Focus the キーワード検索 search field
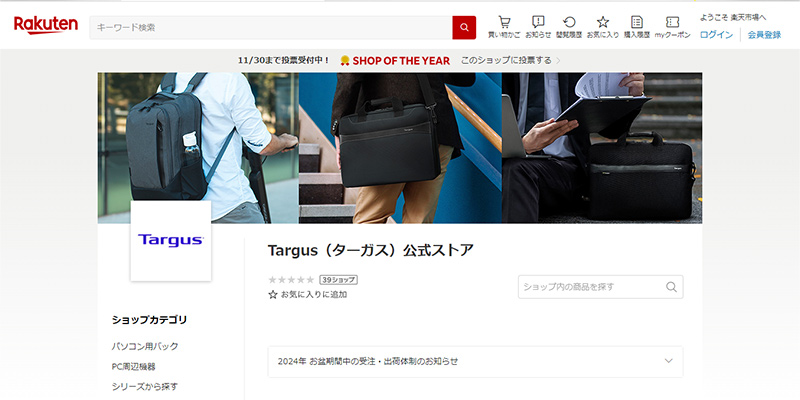This screenshot has width=800, height=400. click(271, 28)
